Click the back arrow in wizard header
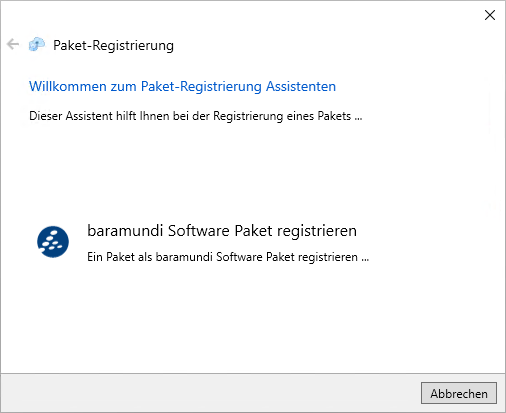This screenshot has width=506, height=413. click(x=13, y=44)
